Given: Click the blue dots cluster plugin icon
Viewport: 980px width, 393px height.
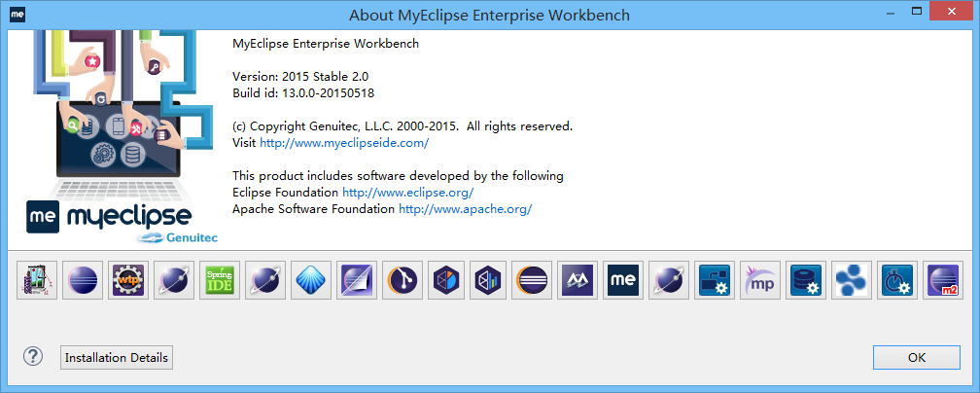Looking at the screenshot, I should pyautogui.click(x=852, y=280).
